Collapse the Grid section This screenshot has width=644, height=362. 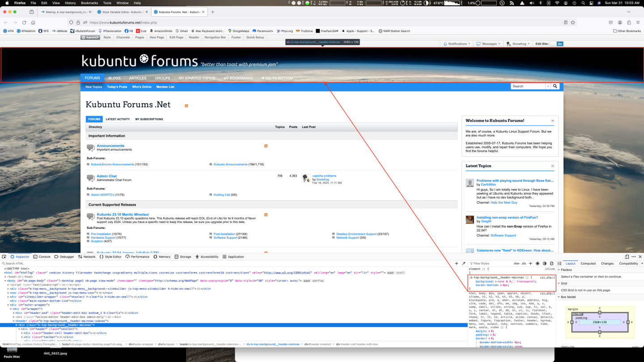tap(559, 283)
